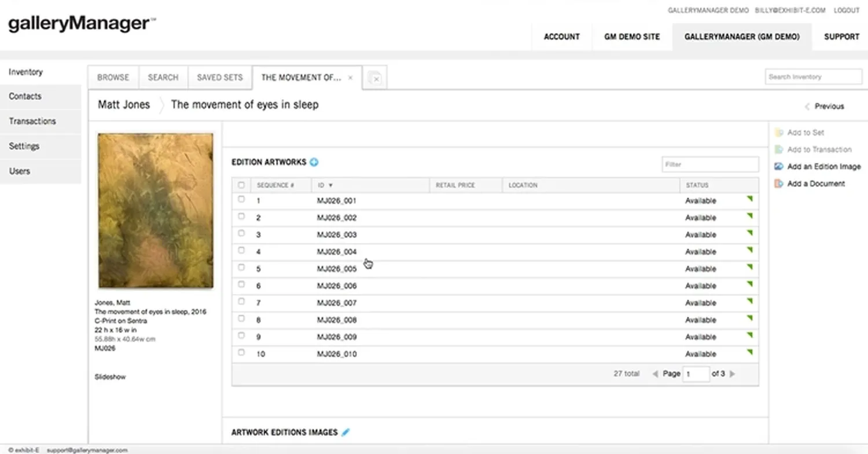
Task: Sort table by Sequence # header
Action: pyautogui.click(x=275, y=185)
